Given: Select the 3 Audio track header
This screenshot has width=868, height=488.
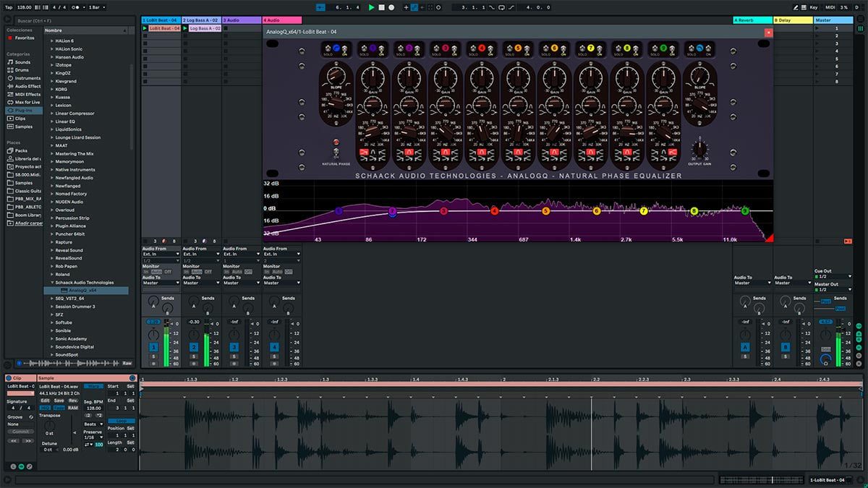Looking at the screenshot, I should (x=242, y=20).
